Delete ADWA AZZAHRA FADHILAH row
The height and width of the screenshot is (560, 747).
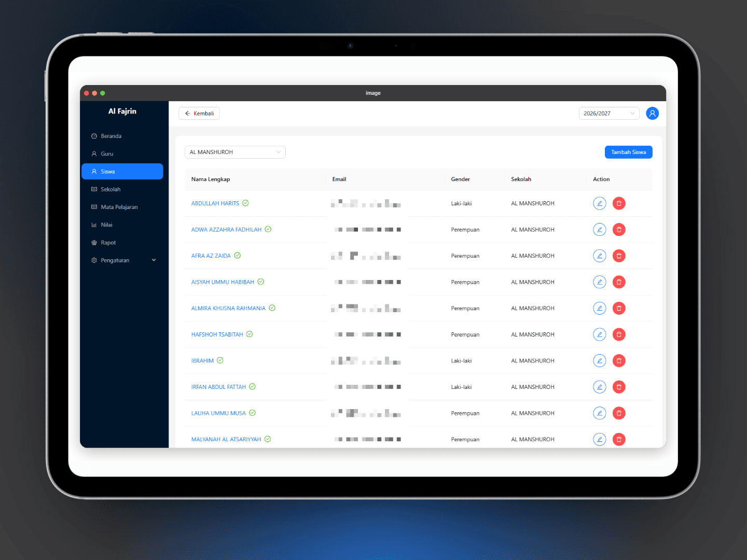tap(619, 230)
